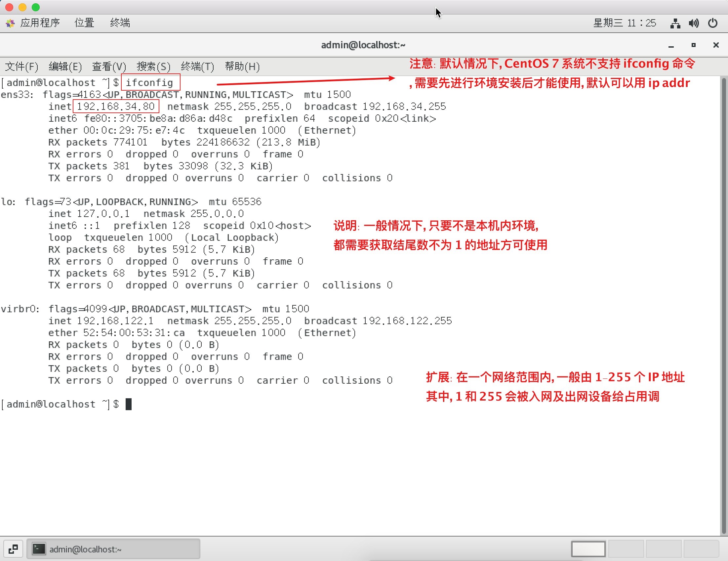The height and width of the screenshot is (561, 728).
Task: Select the first workspace in the switcher
Action: coord(588,549)
